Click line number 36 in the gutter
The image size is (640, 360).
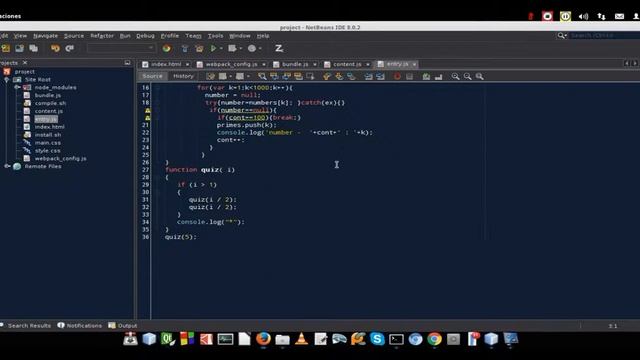pos(145,237)
